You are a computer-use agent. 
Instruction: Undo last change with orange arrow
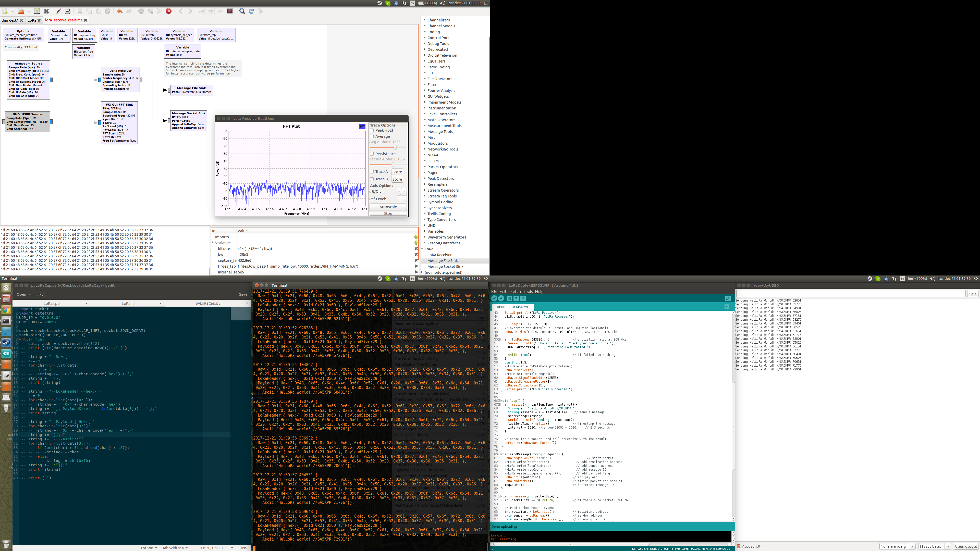pyautogui.click(x=119, y=11)
